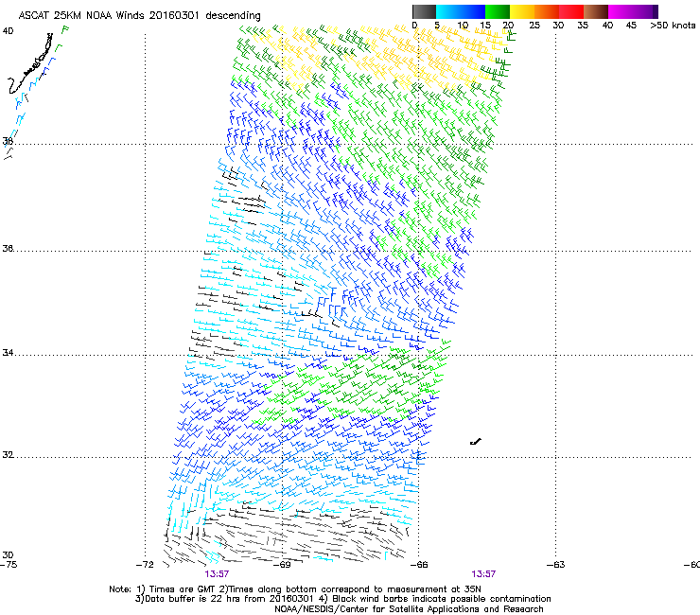Click the latitude label 30
The width and height of the screenshot is (700, 615).
[8, 554]
